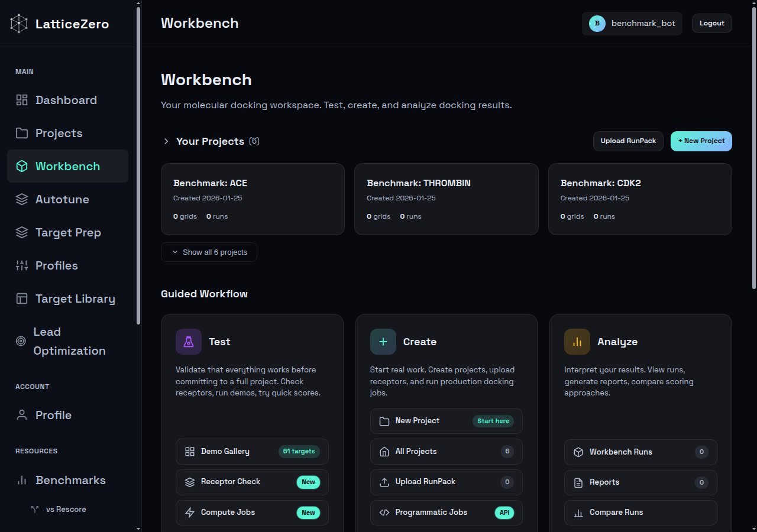Click the top Upload RunPack button
The width and height of the screenshot is (757, 532).
tap(628, 141)
